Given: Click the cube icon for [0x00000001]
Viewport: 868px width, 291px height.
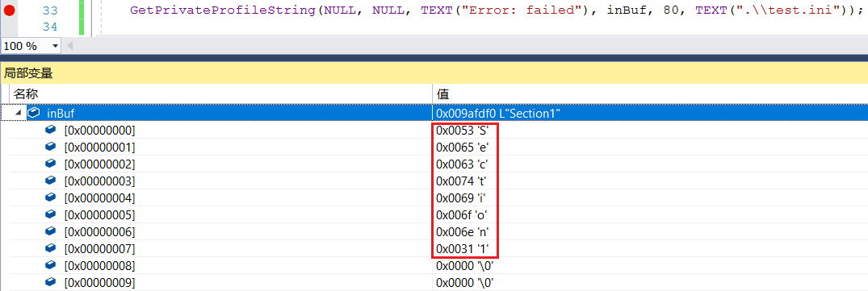Looking at the screenshot, I should point(50,147).
